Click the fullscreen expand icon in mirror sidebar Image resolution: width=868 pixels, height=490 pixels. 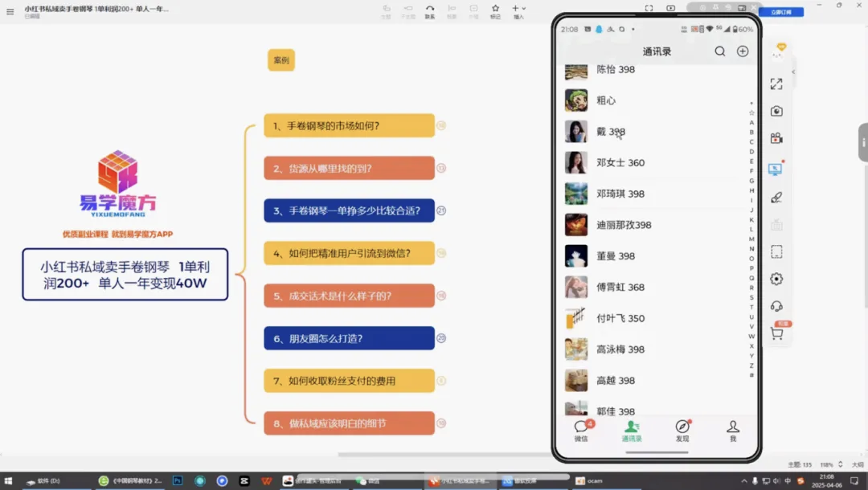pyautogui.click(x=776, y=84)
